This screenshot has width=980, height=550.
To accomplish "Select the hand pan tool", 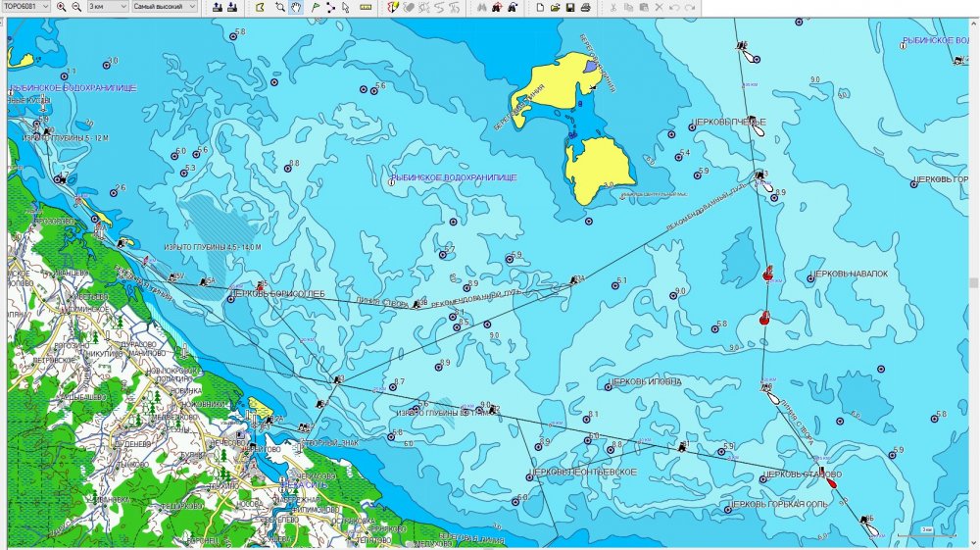I will point(295,7).
